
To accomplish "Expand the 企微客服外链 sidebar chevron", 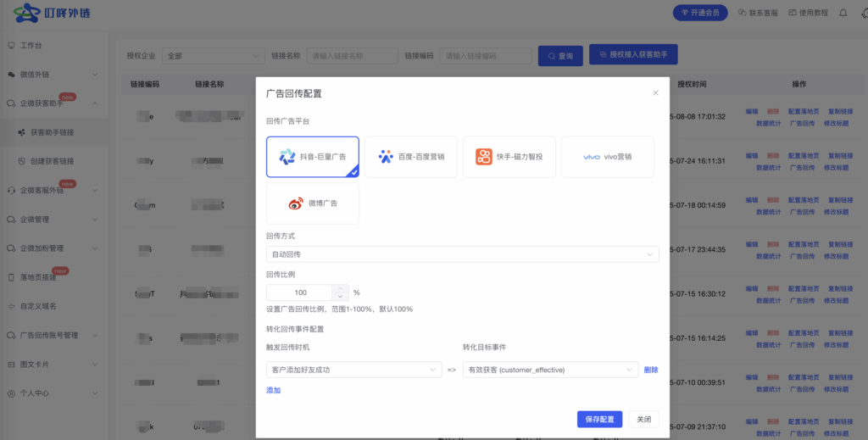I will pos(95,191).
